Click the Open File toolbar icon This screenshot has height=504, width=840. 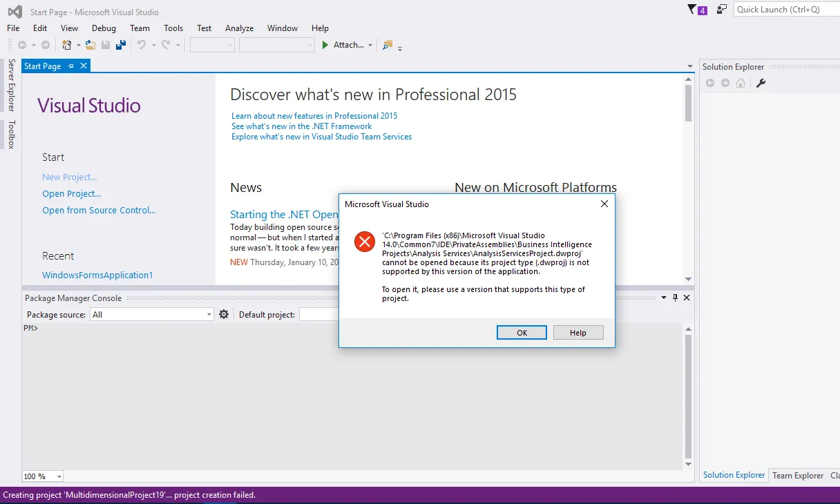90,45
